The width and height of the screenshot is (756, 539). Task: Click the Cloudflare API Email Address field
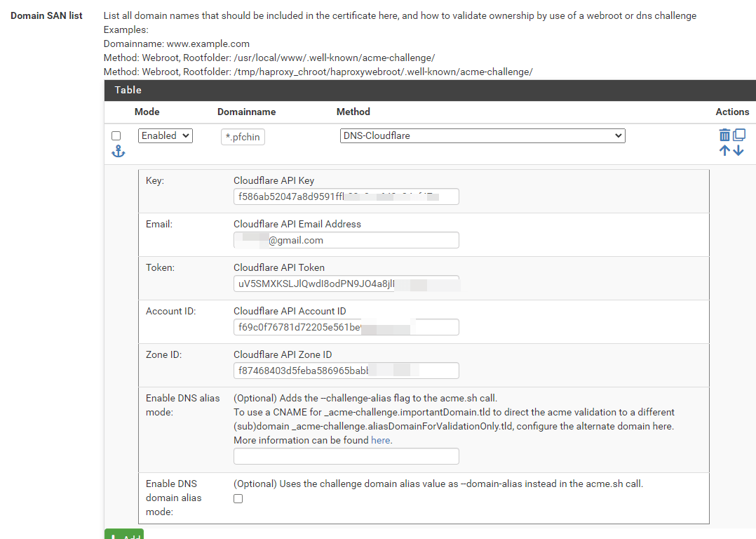[x=346, y=240]
